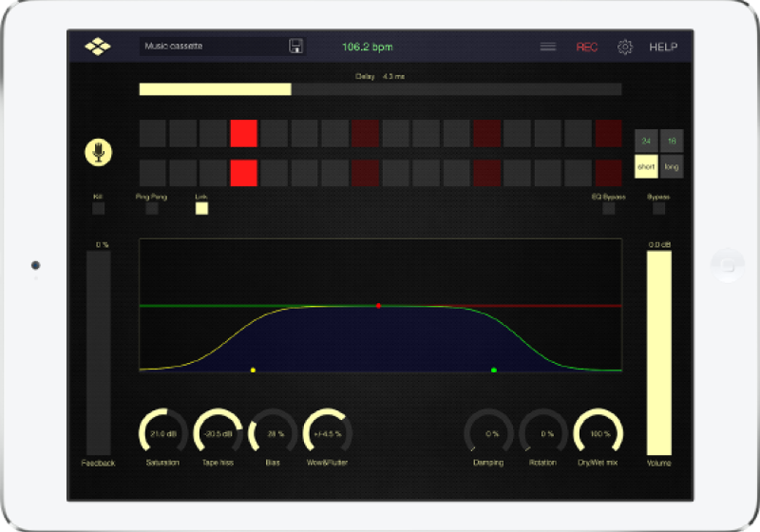760x532 pixels.
Task: Tap the yellow microphone input icon
Action: [x=98, y=151]
